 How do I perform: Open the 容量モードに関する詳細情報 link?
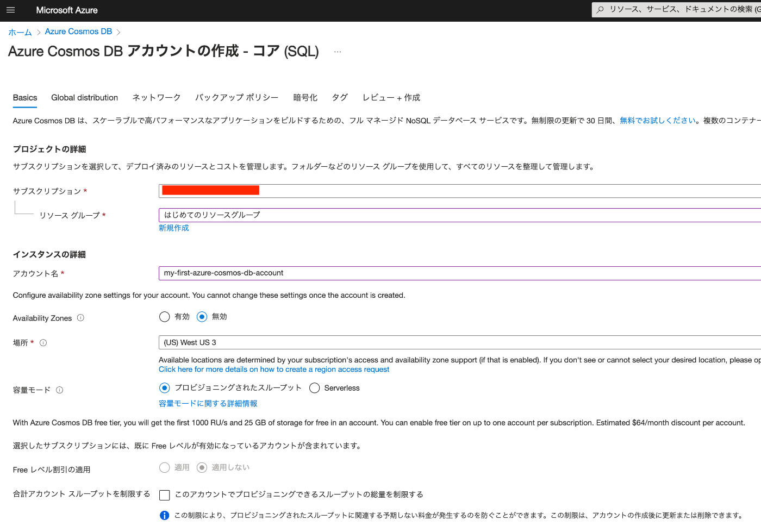pyautogui.click(x=208, y=404)
